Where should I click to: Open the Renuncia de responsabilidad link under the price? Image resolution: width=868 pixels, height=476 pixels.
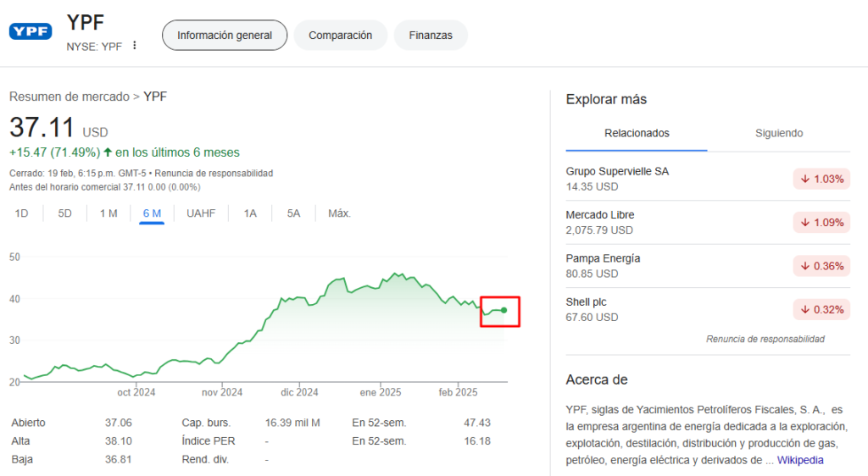pyautogui.click(x=214, y=173)
